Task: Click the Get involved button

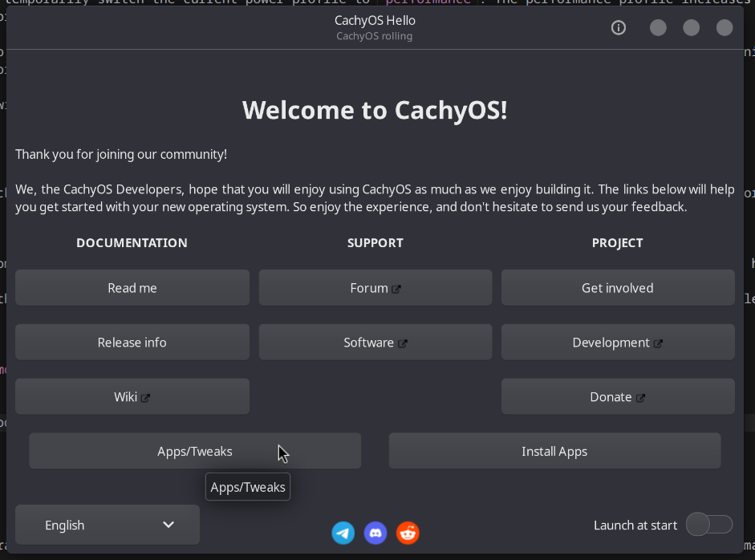Action: click(618, 288)
